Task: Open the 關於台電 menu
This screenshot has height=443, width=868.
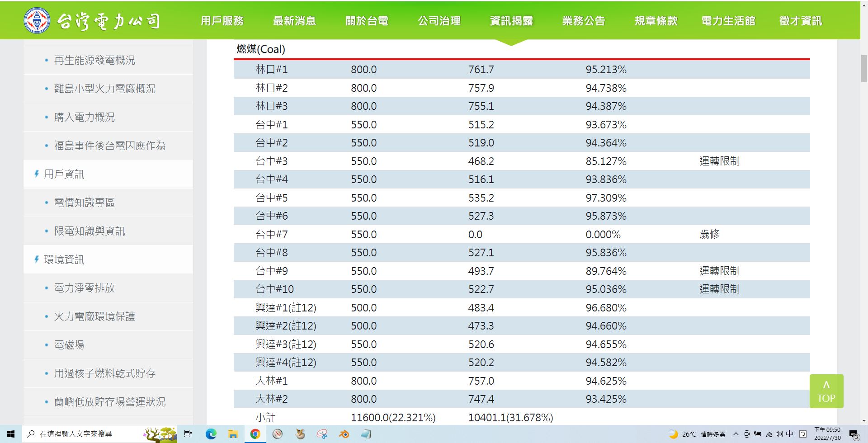Action: (367, 21)
